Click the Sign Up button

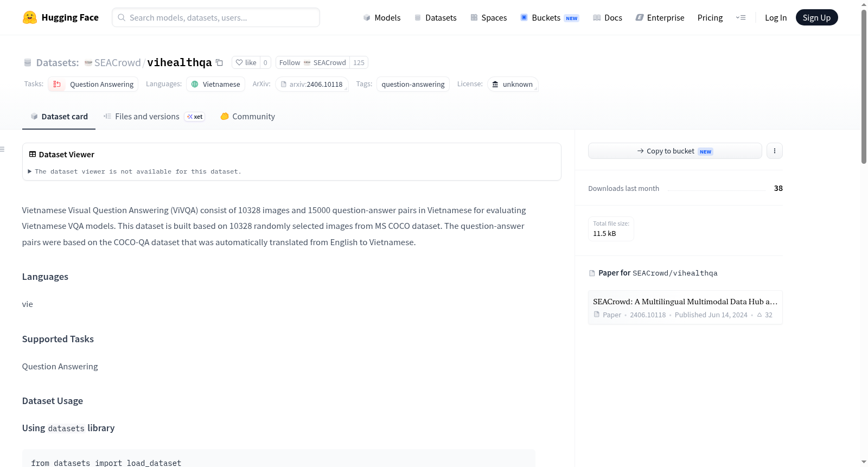pos(816,17)
